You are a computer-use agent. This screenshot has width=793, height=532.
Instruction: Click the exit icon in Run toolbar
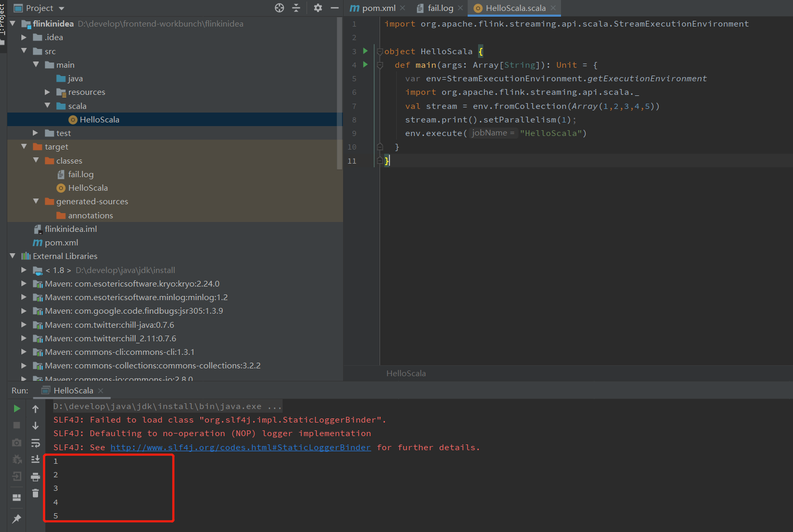click(17, 476)
